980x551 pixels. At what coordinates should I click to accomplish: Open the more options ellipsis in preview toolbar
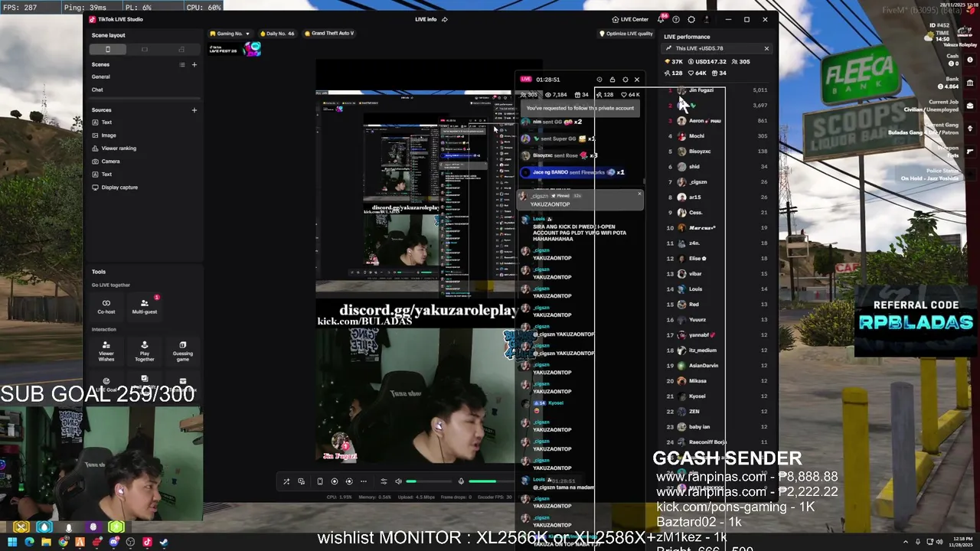(x=364, y=481)
